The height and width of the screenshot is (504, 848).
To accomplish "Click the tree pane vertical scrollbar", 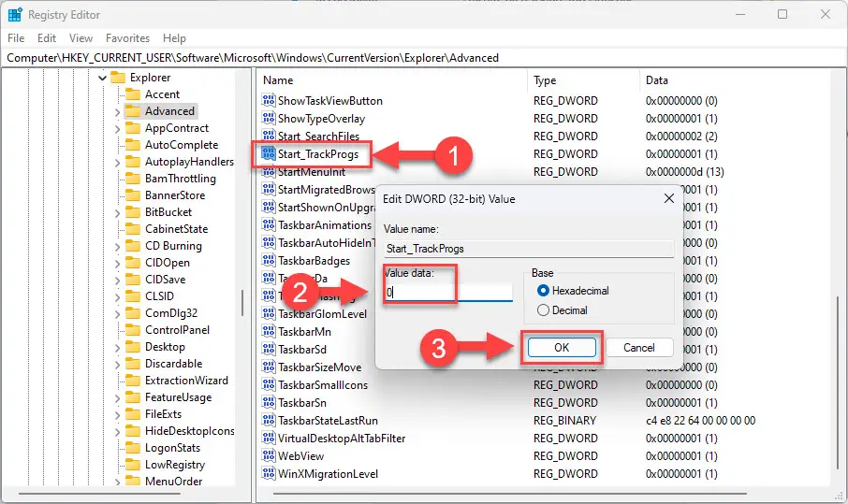I will tap(242, 303).
